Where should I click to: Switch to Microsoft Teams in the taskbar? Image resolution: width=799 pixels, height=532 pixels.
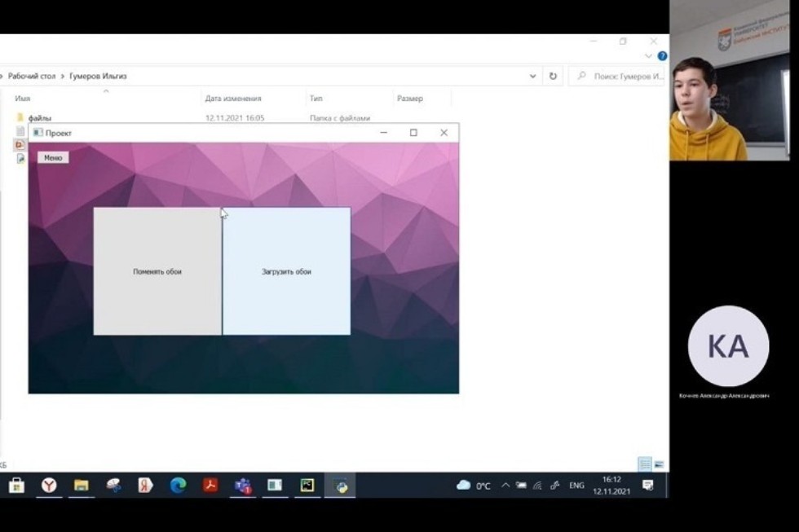(x=242, y=486)
